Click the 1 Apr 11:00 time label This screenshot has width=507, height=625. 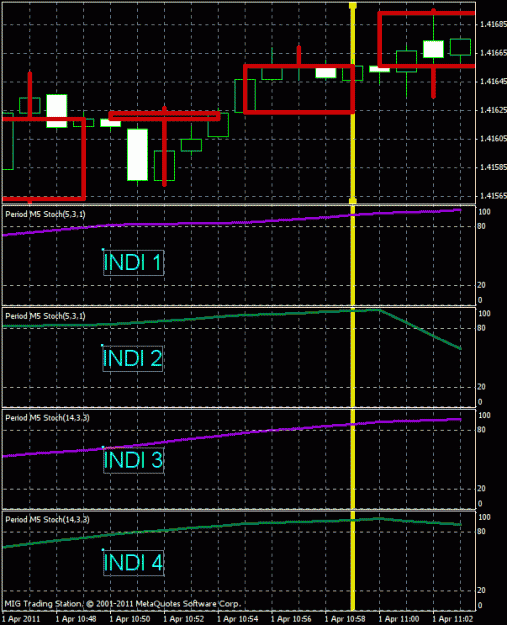point(399,619)
